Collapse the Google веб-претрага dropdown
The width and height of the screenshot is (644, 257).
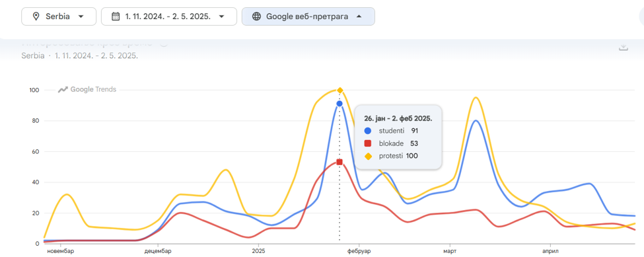pos(308,17)
